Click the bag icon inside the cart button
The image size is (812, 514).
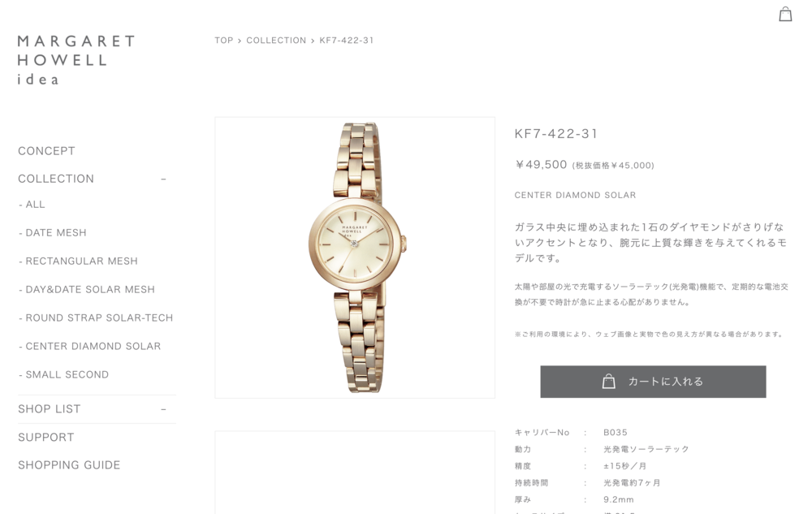click(609, 382)
